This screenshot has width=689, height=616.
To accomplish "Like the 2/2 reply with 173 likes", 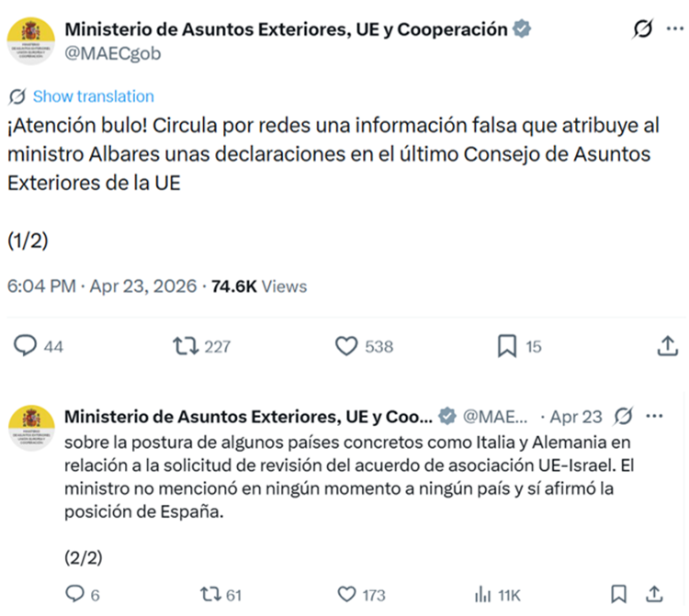I will tap(346, 594).
